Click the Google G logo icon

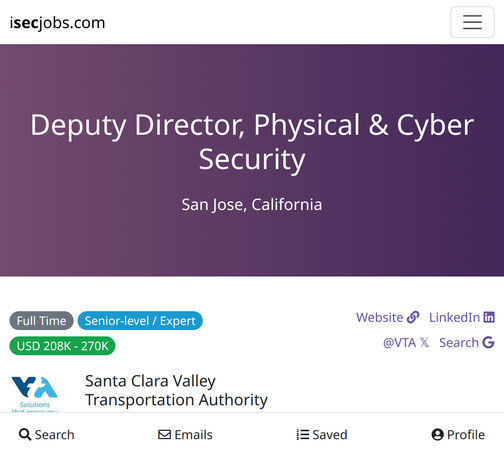(488, 342)
